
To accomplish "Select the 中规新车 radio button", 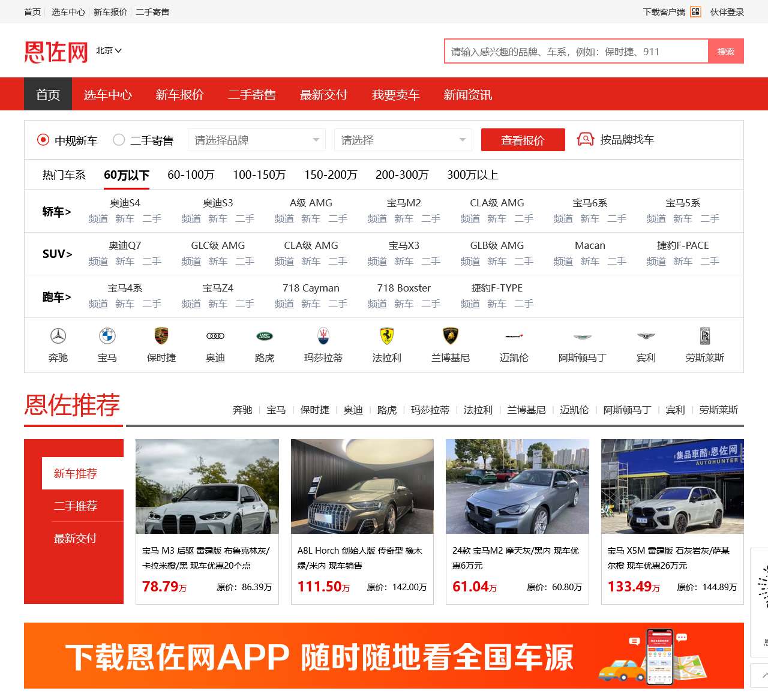I will coord(43,140).
